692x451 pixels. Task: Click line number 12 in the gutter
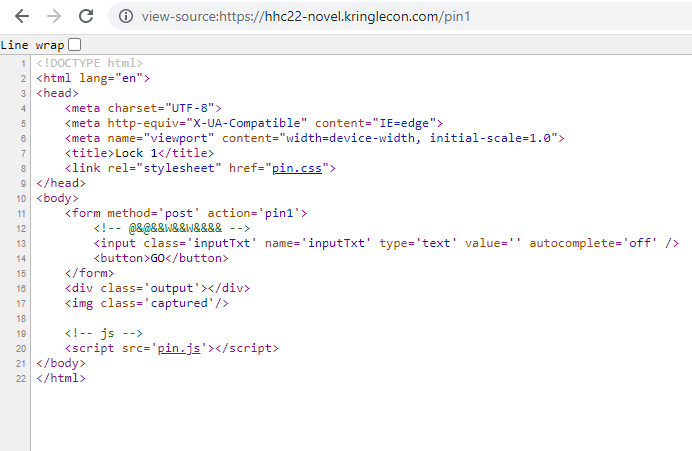(20, 228)
